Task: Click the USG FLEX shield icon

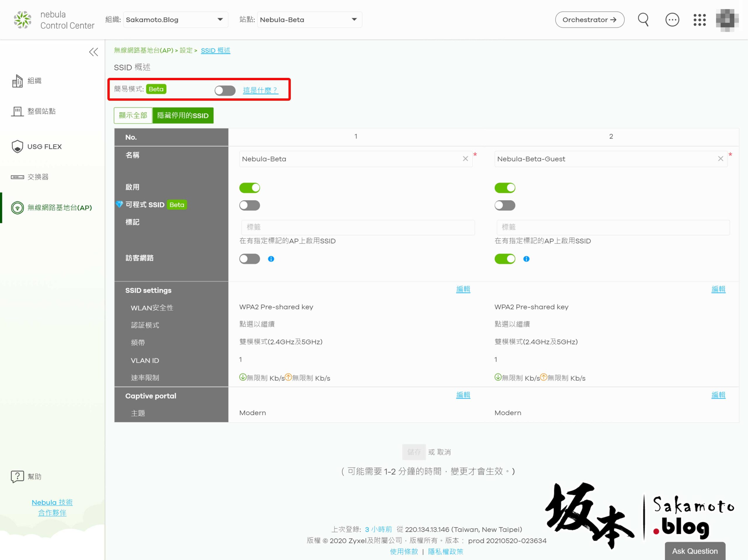Action: tap(17, 147)
